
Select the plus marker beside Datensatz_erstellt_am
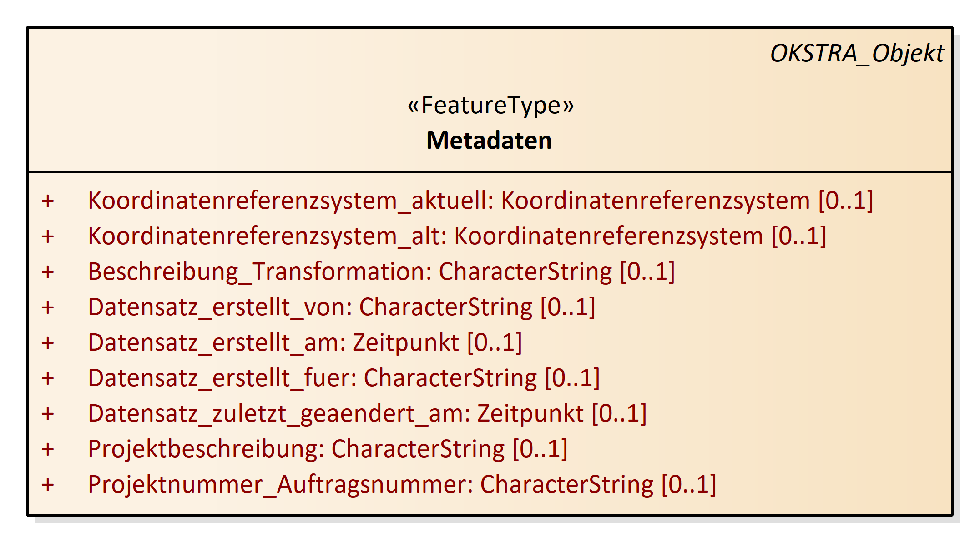coord(48,343)
